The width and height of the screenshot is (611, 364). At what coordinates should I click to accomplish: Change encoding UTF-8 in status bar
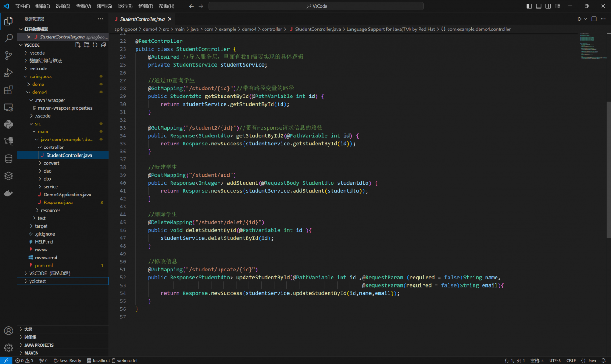(555, 360)
